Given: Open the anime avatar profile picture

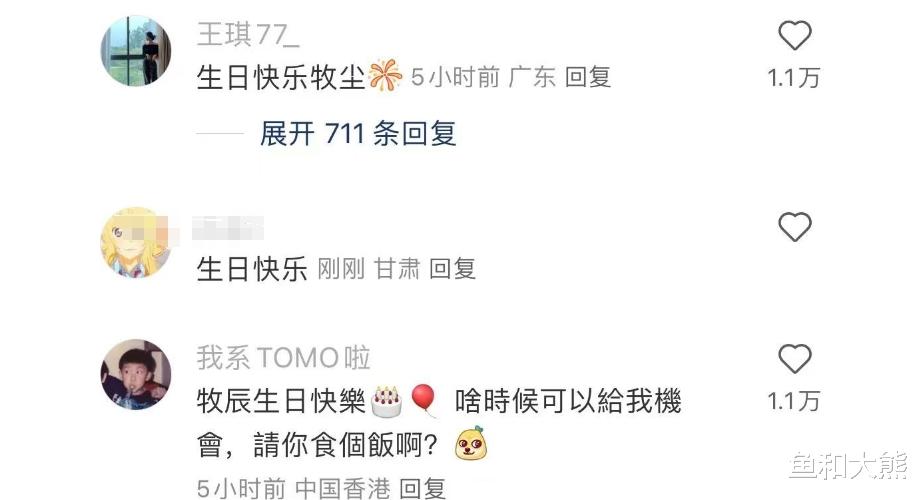Looking at the screenshot, I should pos(136,242).
